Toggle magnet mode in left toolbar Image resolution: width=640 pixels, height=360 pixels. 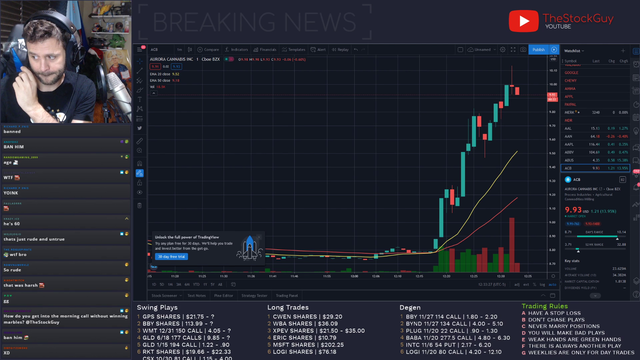(x=140, y=163)
